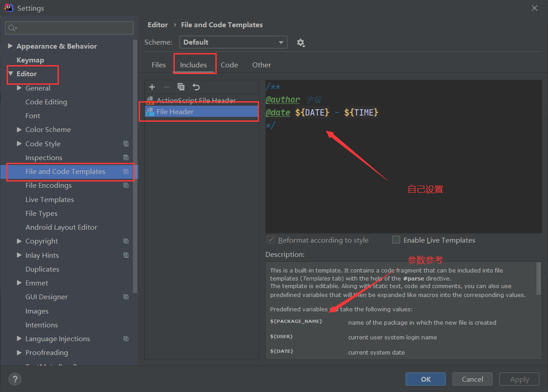Switch to the Includes tab
The image size is (548, 392).
[194, 65]
